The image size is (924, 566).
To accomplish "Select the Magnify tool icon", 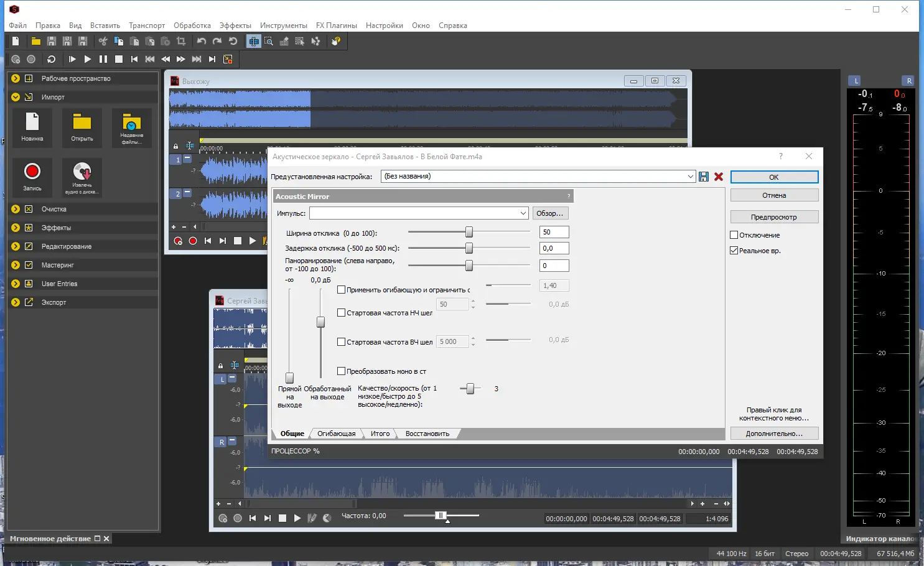I will pyautogui.click(x=269, y=41).
